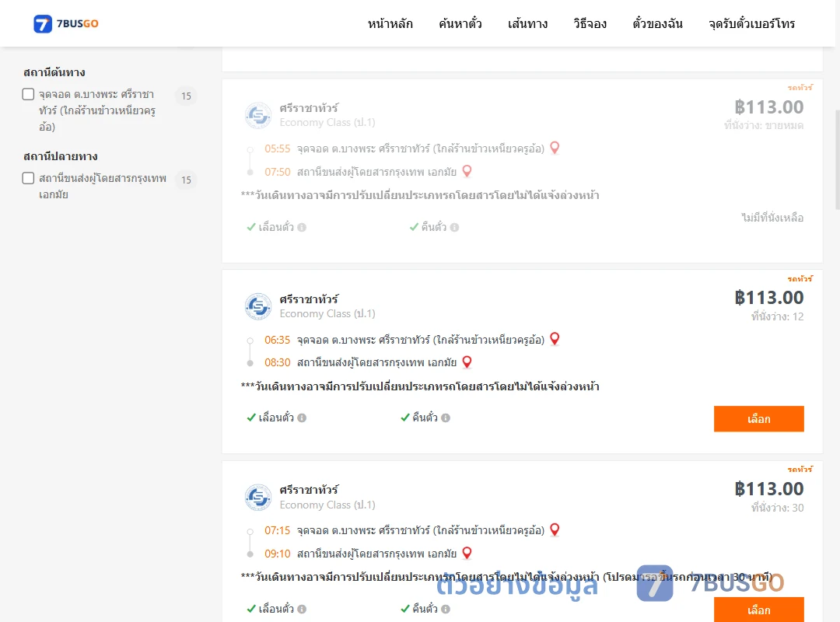Click the origin station count badge 15
840x622 pixels.
point(186,96)
